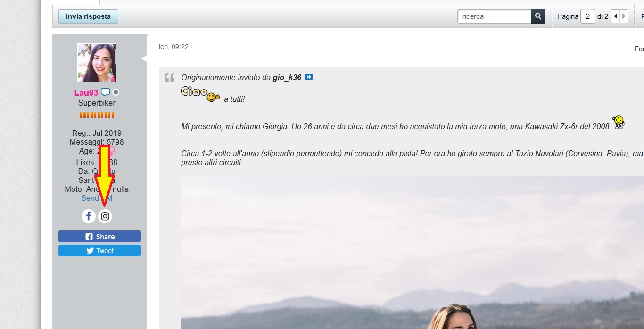The width and height of the screenshot is (644, 329).
Task: Click the page number box
Action: (587, 16)
